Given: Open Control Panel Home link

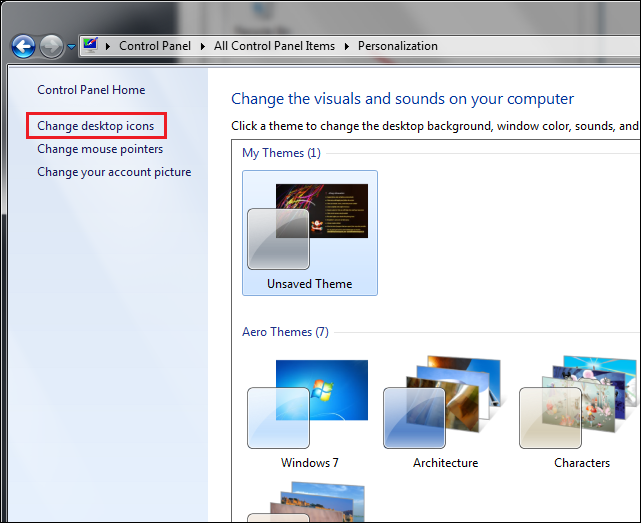Looking at the screenshot, I should [91, 90].
